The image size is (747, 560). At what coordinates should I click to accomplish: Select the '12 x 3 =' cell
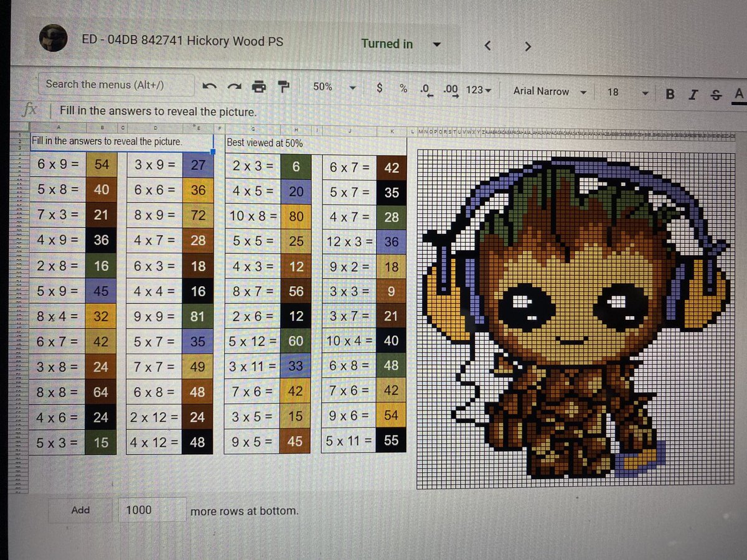click(x=349, y=241)
